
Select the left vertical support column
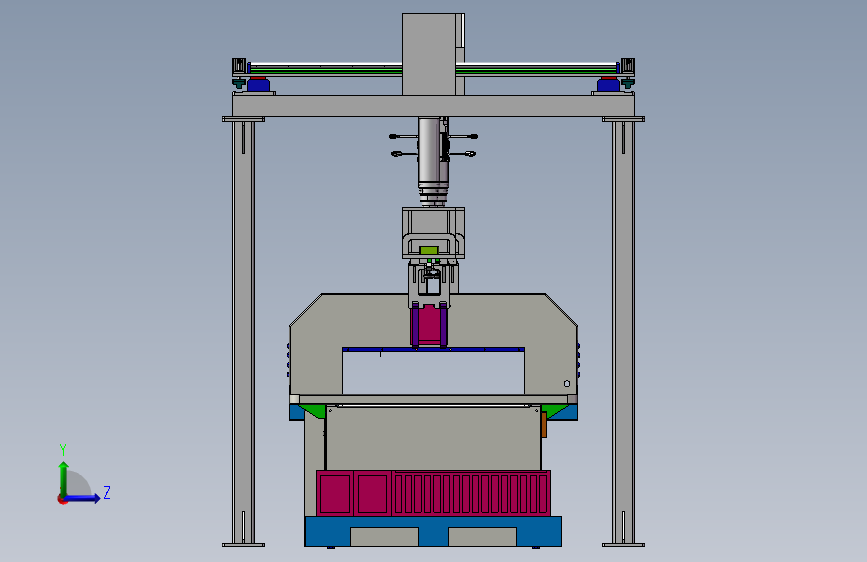point(243,332)
